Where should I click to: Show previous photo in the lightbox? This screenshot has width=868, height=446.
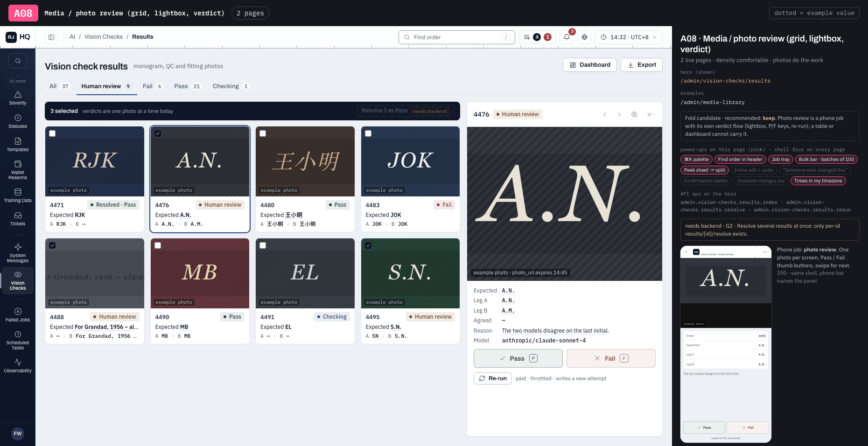click(x=604, y=114)
